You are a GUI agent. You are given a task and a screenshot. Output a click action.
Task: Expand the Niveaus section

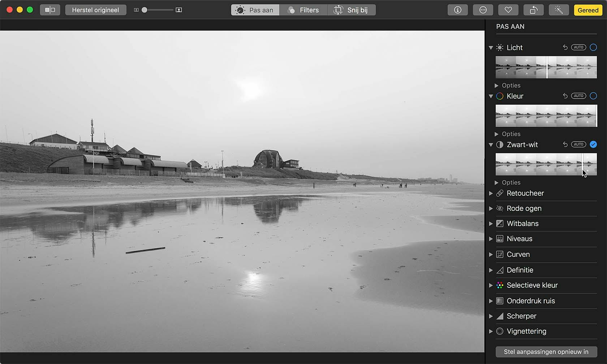click(x=491, y=239)
